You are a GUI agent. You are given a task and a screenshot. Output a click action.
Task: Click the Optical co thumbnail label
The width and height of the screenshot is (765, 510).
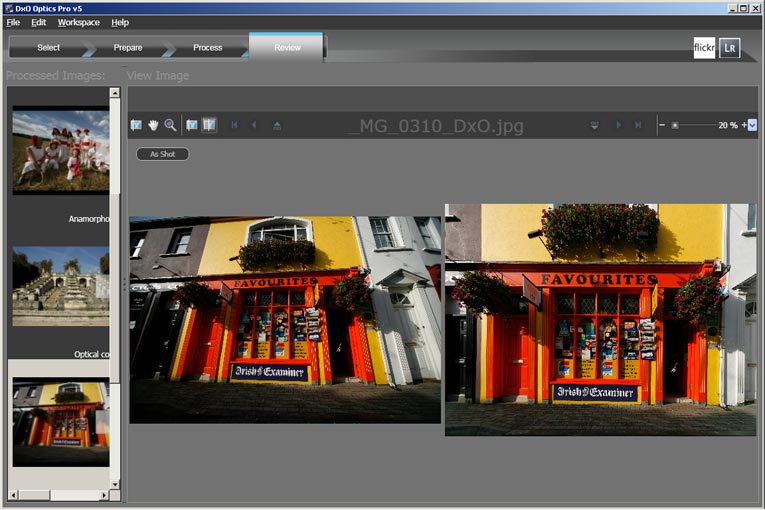[x=92, y=354]
